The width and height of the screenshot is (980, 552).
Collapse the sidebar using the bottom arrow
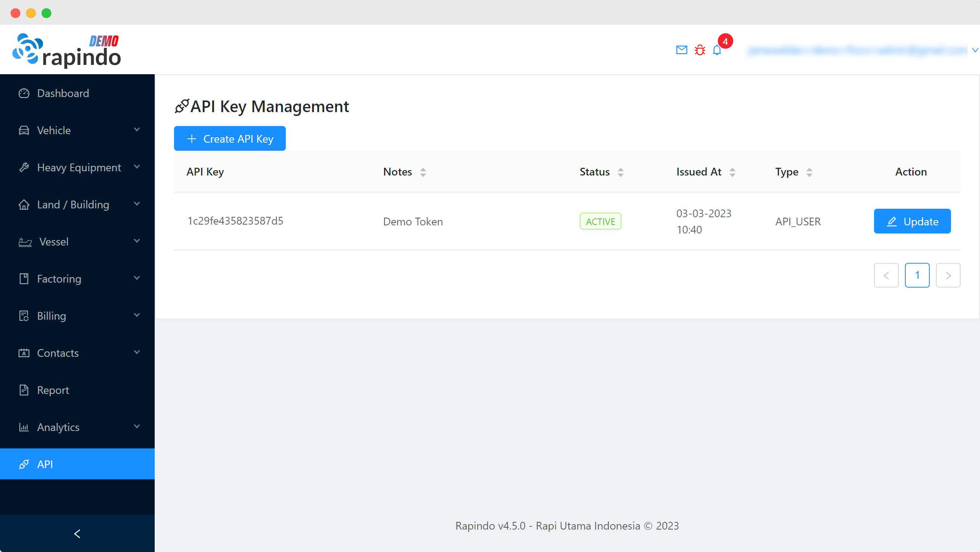(77, 533)
